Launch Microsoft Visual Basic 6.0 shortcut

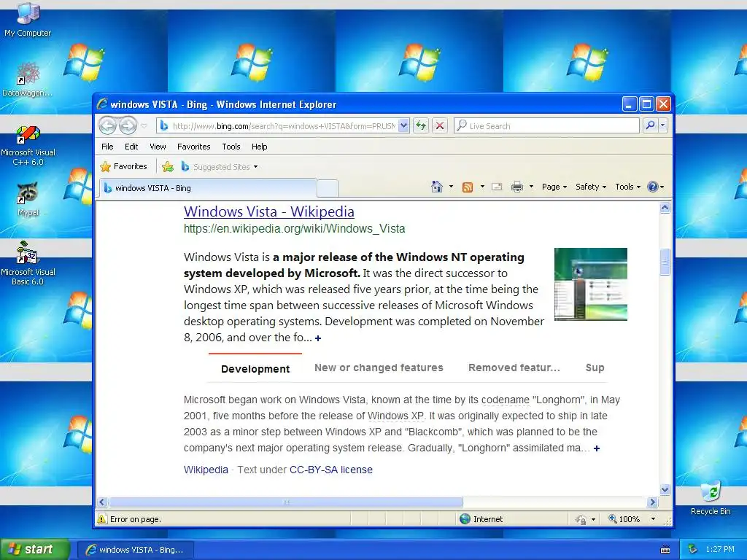coord(28,263)
